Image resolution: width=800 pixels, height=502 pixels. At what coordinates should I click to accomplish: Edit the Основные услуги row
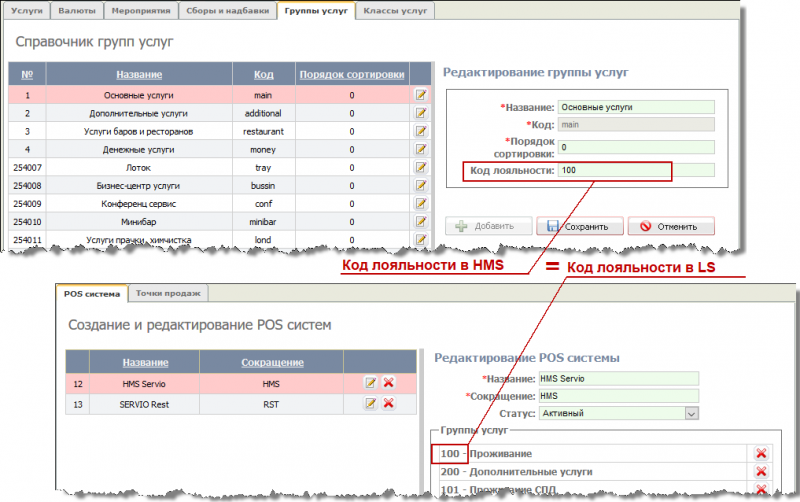420,95
